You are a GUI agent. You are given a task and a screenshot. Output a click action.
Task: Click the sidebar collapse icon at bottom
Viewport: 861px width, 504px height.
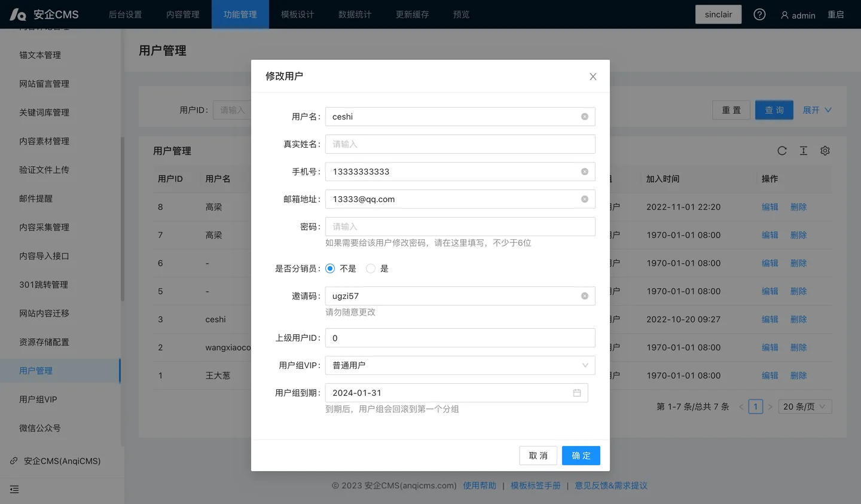[14, 490]
